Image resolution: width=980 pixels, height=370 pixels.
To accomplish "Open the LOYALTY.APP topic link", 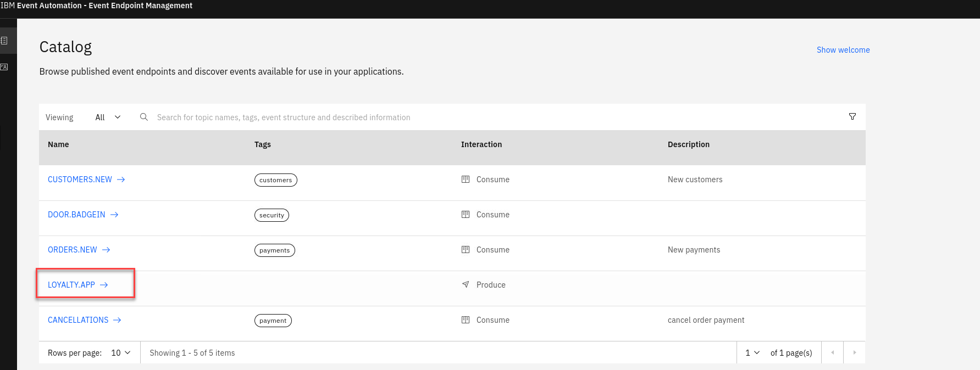I will 71,285.
